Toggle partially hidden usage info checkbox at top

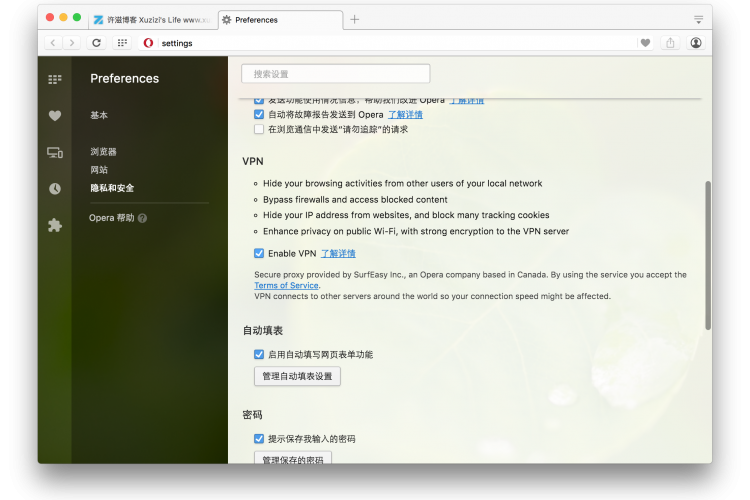pos(259,101)
